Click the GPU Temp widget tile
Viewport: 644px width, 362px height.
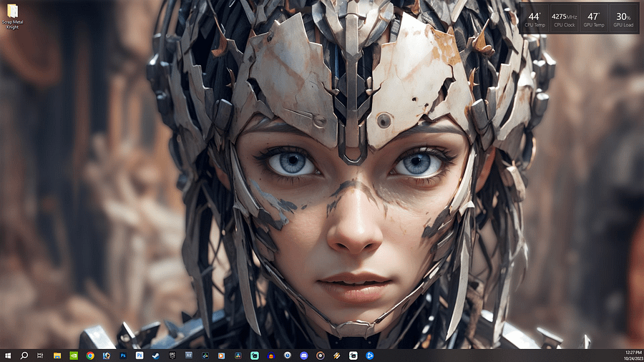(x=594, y=19)
